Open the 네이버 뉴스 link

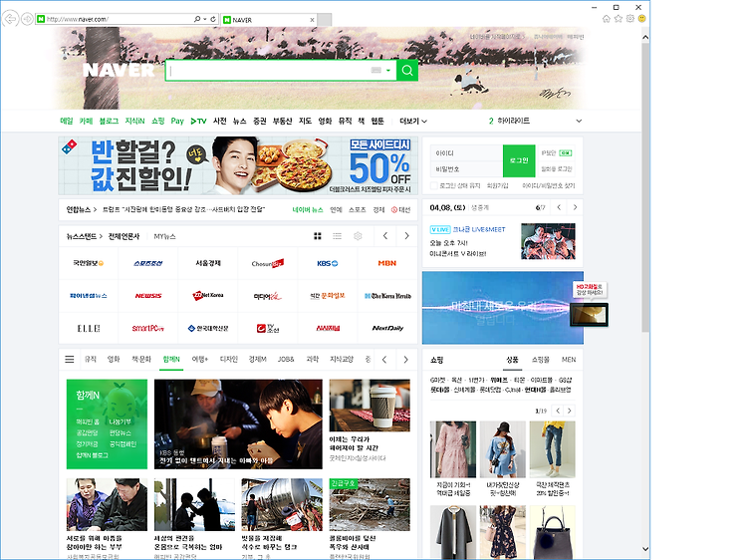point(308,209)
